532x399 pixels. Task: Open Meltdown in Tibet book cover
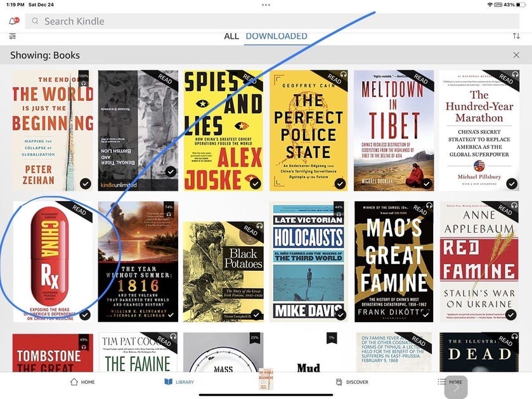[x=394, y=131]
